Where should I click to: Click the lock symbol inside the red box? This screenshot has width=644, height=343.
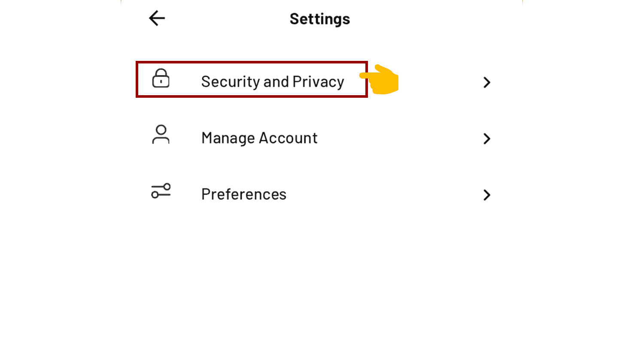click(161, 78)
